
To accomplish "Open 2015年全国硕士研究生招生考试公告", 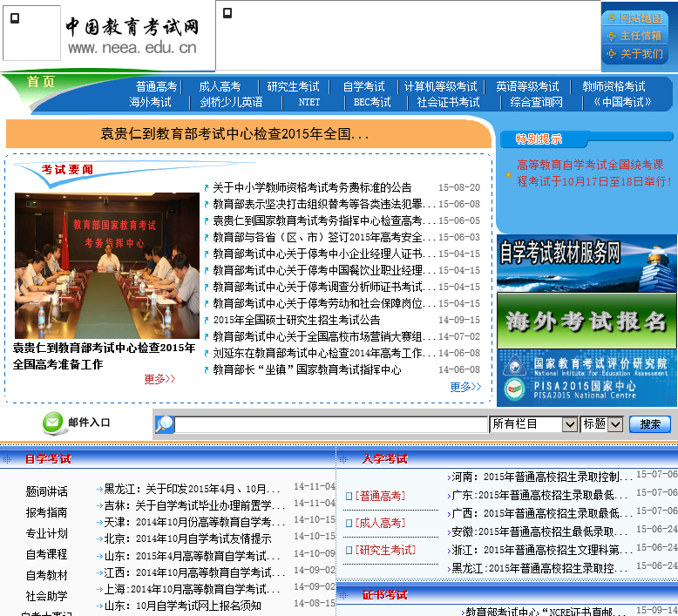I will (x=296, y=321).
